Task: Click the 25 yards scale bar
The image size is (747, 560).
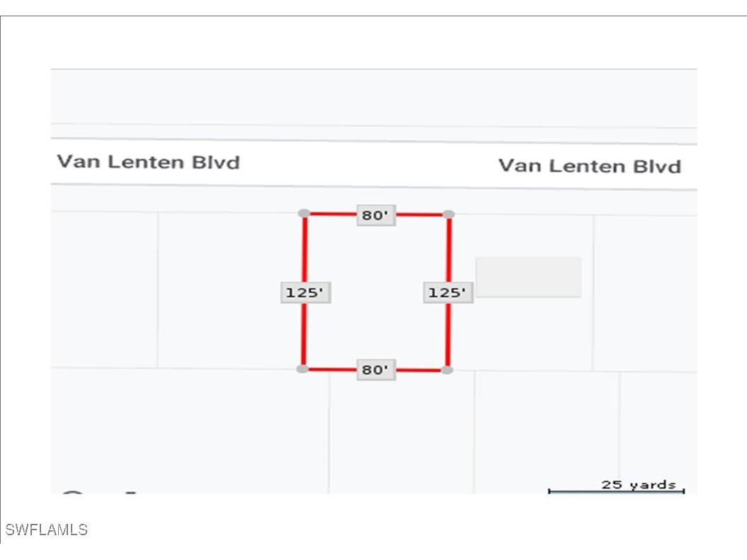Action: (x=616, y=490)
